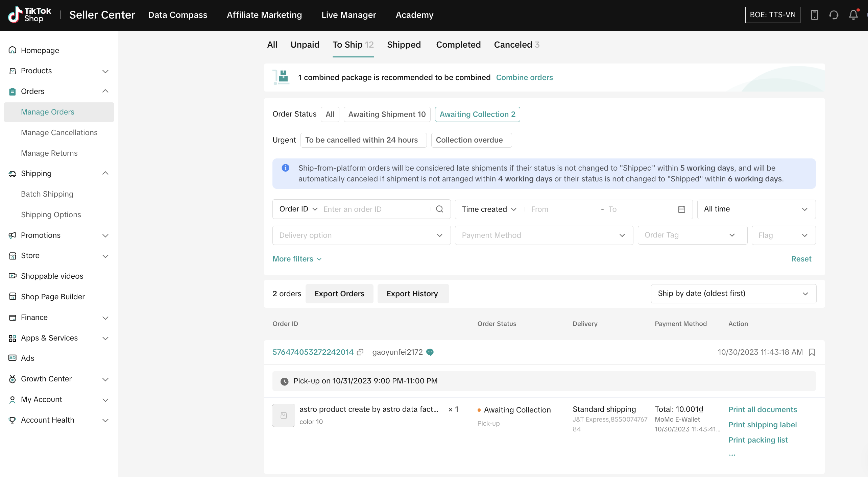The image size is (868, 477).
Task: Open the date range calendar icon
Action: [x=681, y=209]
